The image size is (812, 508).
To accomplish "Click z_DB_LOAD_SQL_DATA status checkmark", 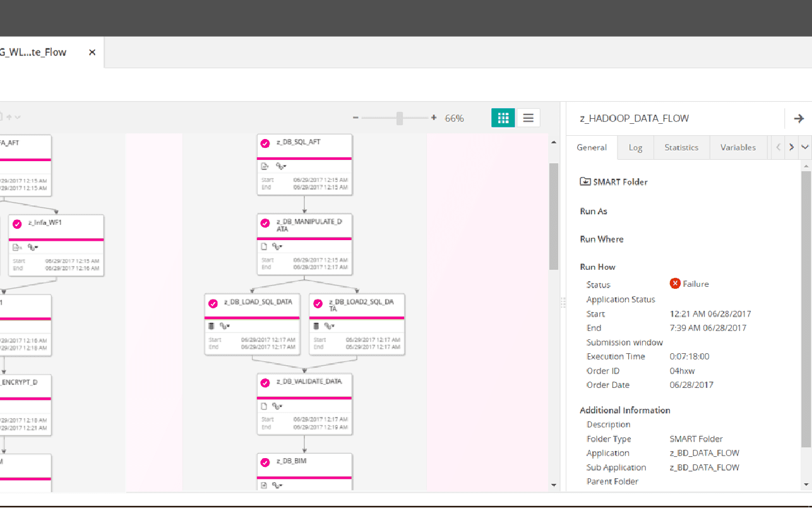I will pos(213,303).
